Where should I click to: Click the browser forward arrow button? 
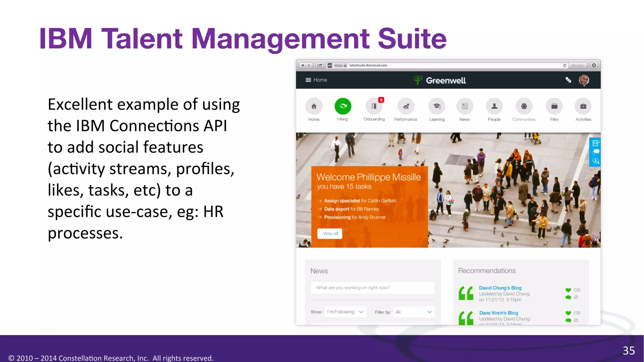click(309, 65)
